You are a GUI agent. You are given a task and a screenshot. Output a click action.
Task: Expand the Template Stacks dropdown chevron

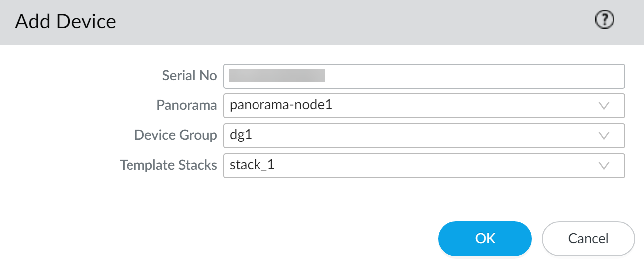coord(604,166)
